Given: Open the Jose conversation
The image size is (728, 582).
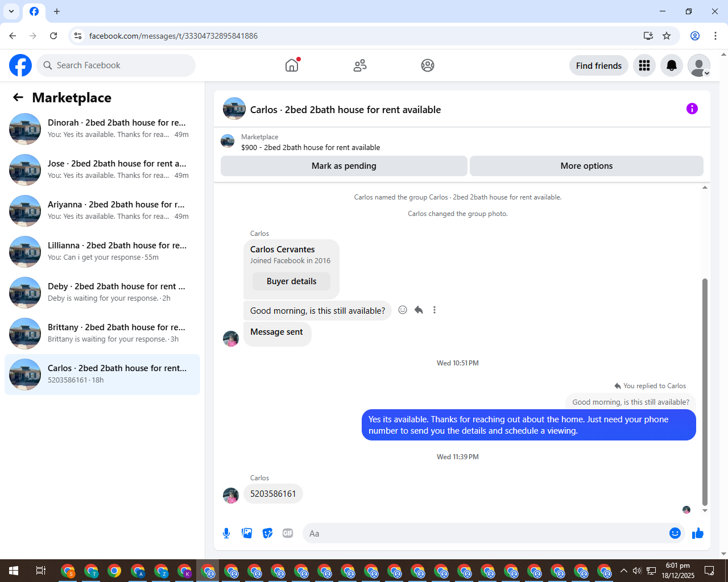Looking at the screenshot, I should coord(102,170).
